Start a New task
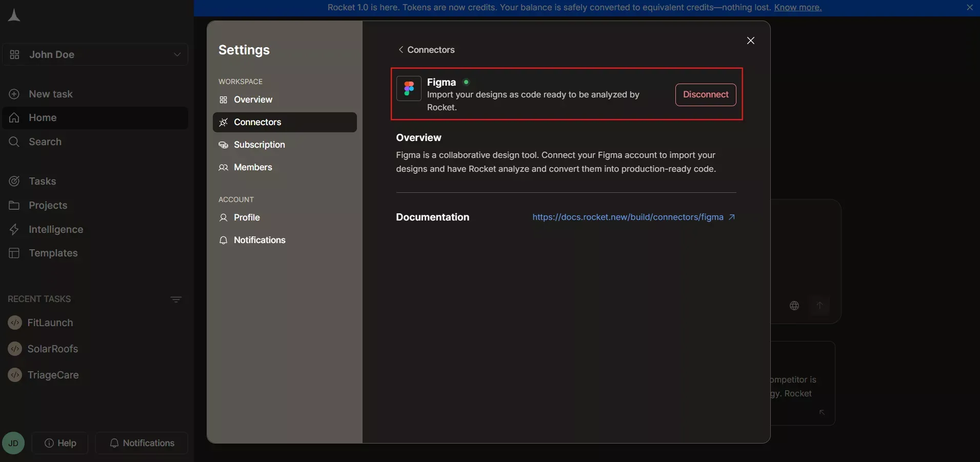Viewport: 980px width, 462px height. coord(95,94)
